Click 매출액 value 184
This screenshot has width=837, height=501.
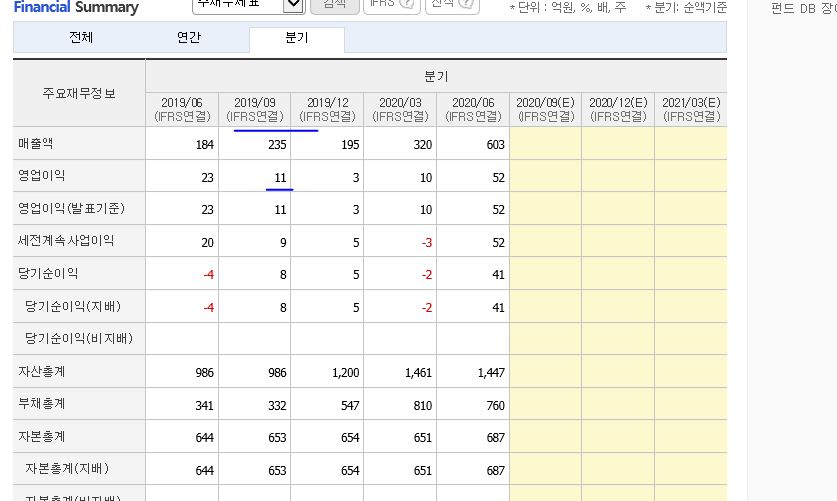click(205, 145)
